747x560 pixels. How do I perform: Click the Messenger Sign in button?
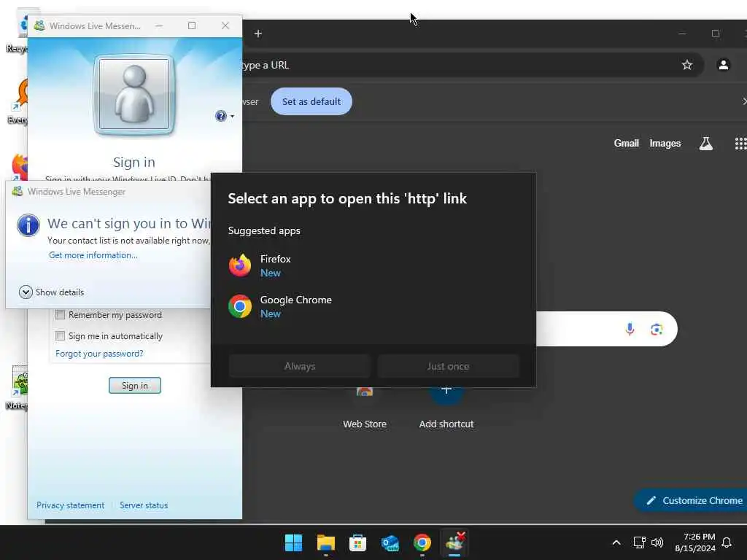135,385
